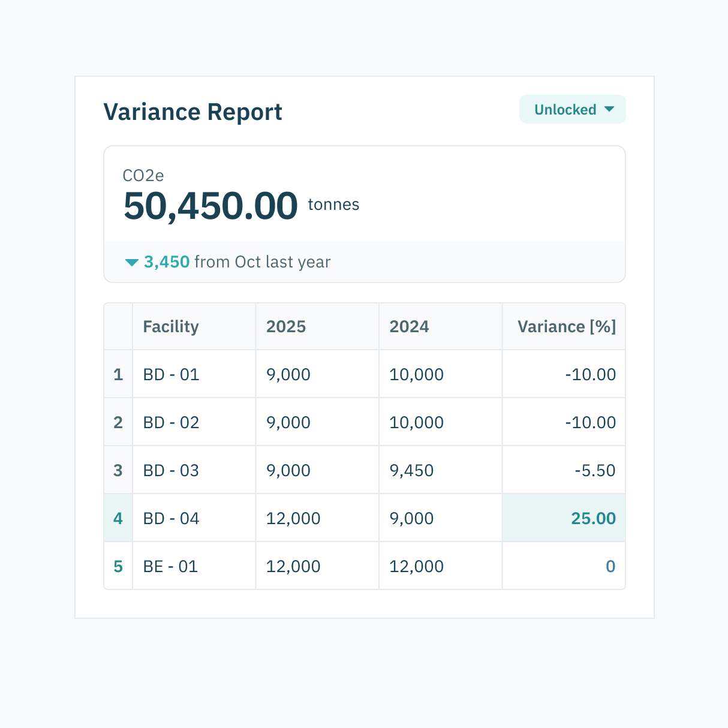Click the 2025 value for BD - 04
This screenshot has height=728, width=728.
click(x=293, y=518)
